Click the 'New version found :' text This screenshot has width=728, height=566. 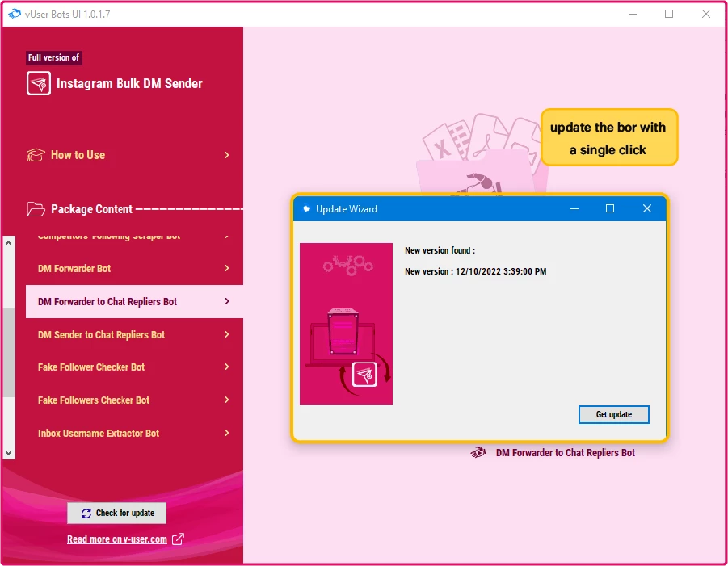point(440,250)
